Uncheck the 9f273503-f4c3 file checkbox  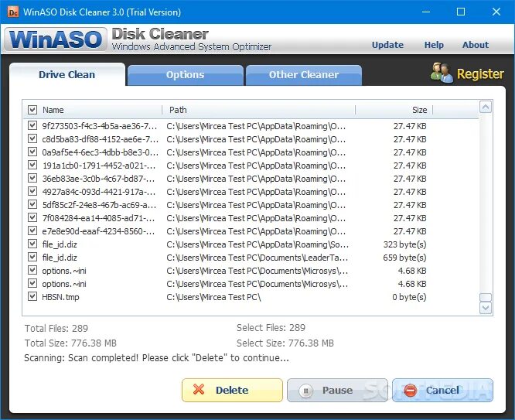32,125
